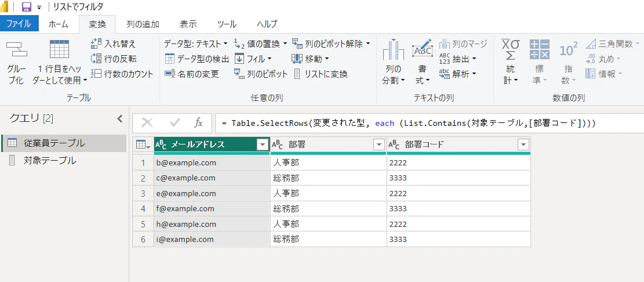
Task: Click 人事部 cell in row 3
Action: click(328, 193)
